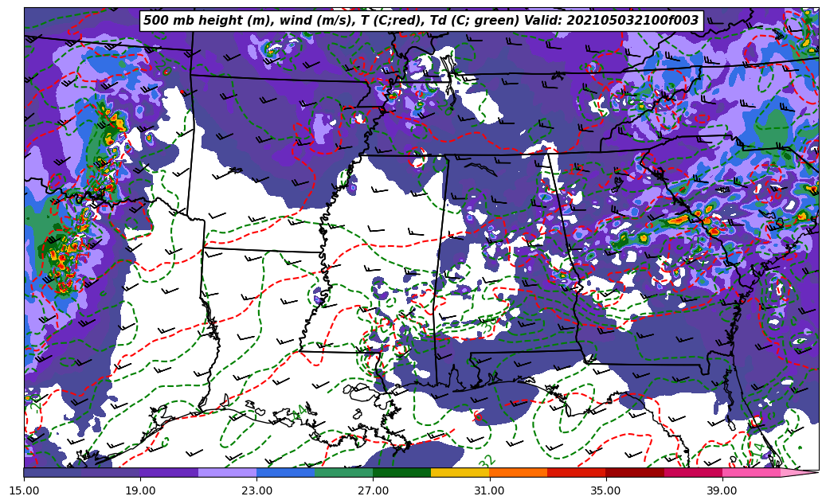This screenshot has width=826, height=504.
Task: Select the yellow colorbar segment
Action: coord(460,472)
